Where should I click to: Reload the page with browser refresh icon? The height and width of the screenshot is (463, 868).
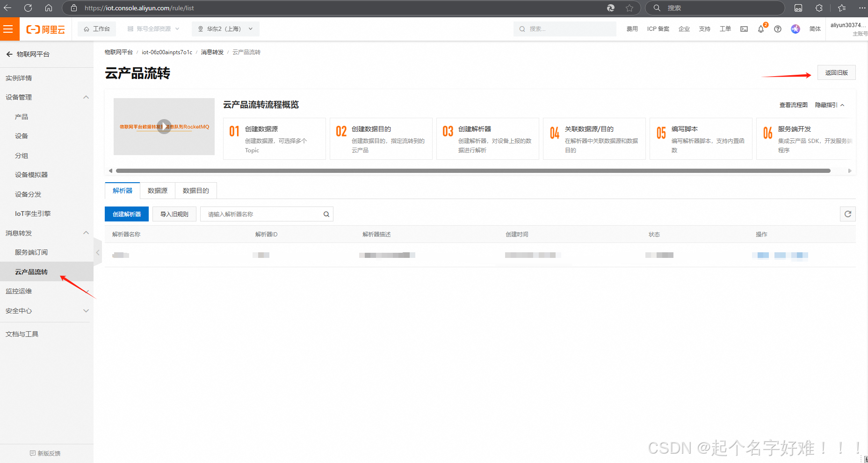click(x=28, y=8)
